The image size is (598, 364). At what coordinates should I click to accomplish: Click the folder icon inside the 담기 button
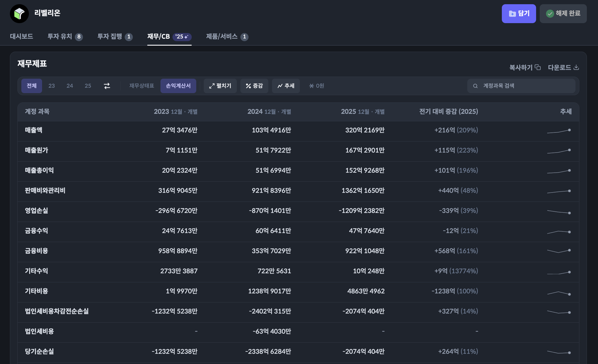click(512, 13)
